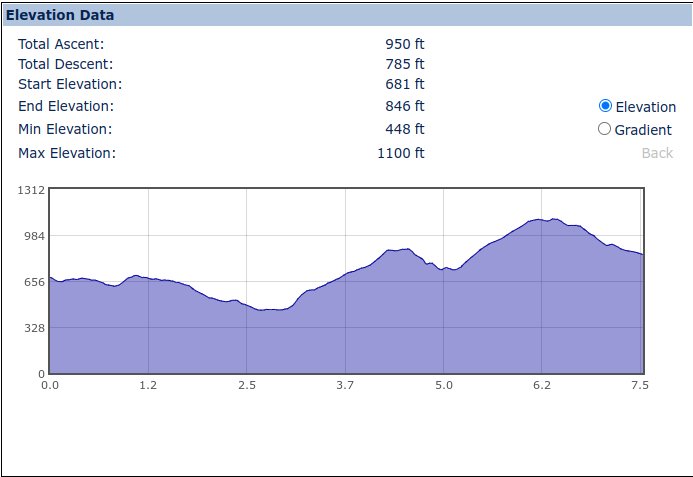Click the Start Elevation value 681 ft

point(404,84)
